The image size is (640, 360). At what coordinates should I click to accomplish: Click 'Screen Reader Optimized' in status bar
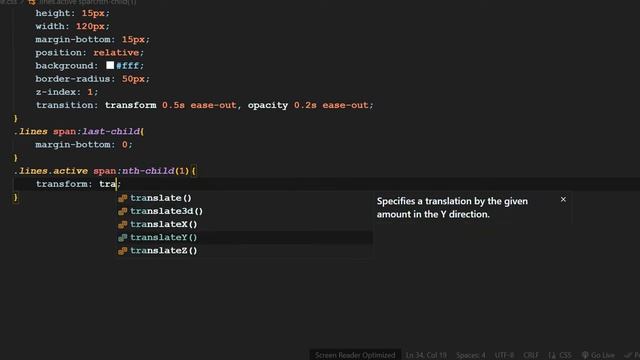(x=355, y=355)
